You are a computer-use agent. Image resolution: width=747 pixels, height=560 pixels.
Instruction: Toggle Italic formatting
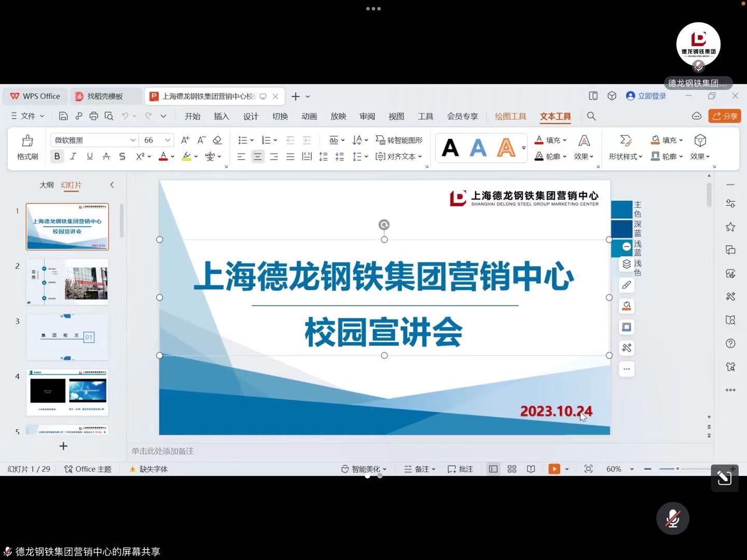coord(73,156)
